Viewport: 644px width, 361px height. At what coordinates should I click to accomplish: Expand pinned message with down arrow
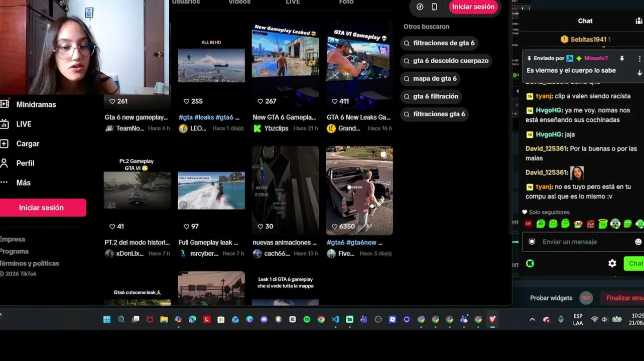tap(639, 73)
